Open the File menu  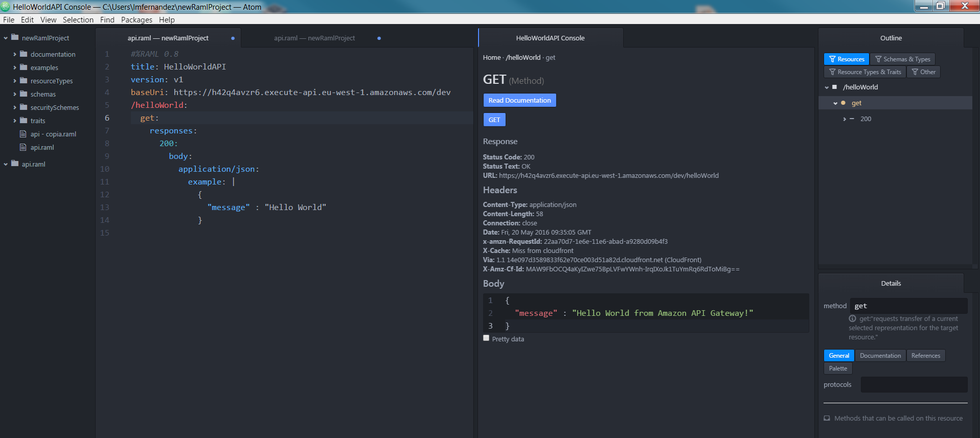click(x=9, y=20)
